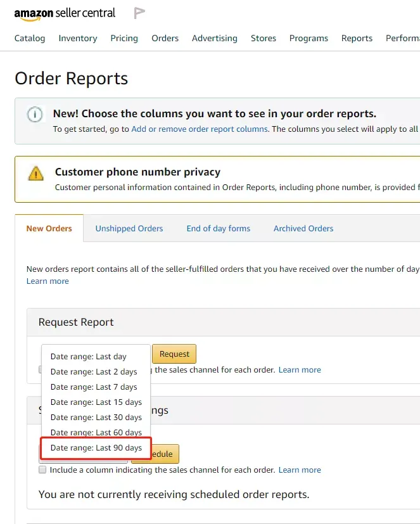The height and width of the screenshot is (524, 420).
Task: Open Add or remove order report columns link
Action: (x=200, y=129)
